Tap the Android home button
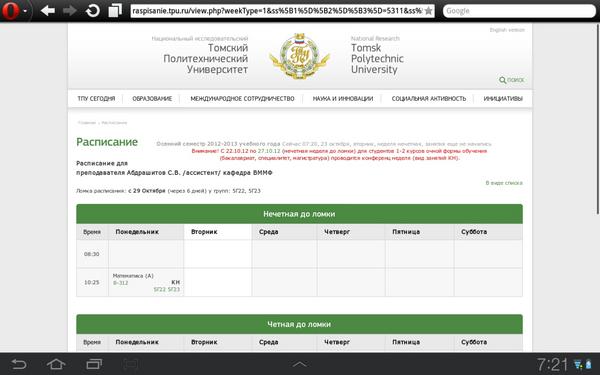The height and width of the screenshot is (375, 600). [x=56, y=364]
